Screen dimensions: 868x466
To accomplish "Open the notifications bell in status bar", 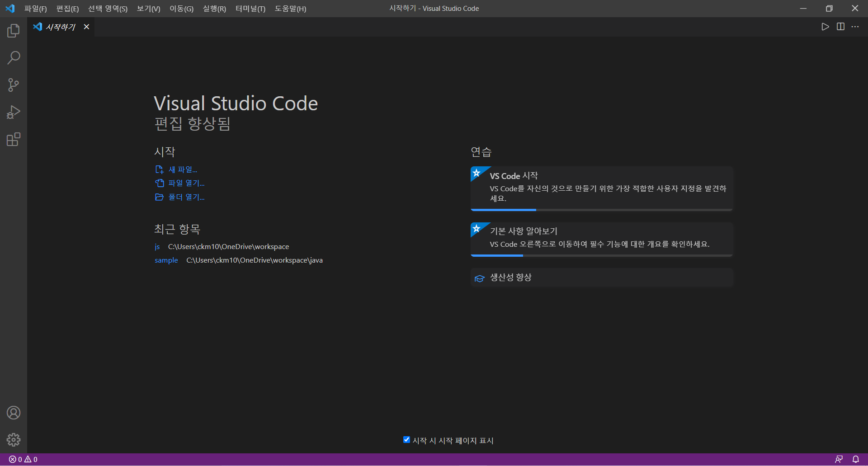I will coord(856,459).
